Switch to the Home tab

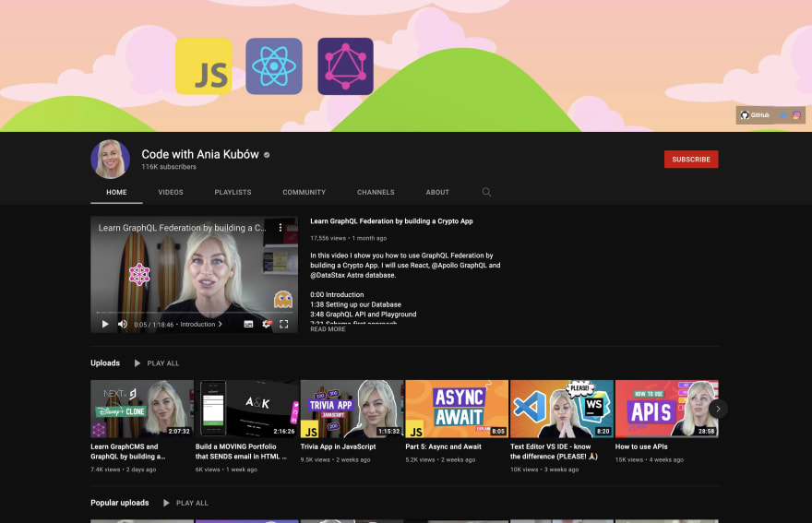pos(116,192)
